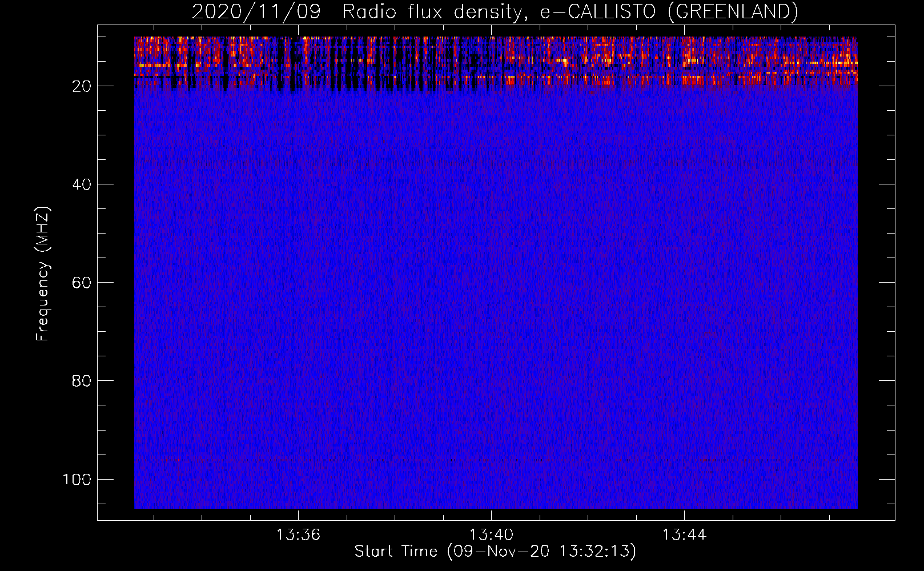Click the plot title mentioning e-CALLISTO (GREENLAND)
The image size is (924, 571).
pyautogui.click(x=495, y=11)
